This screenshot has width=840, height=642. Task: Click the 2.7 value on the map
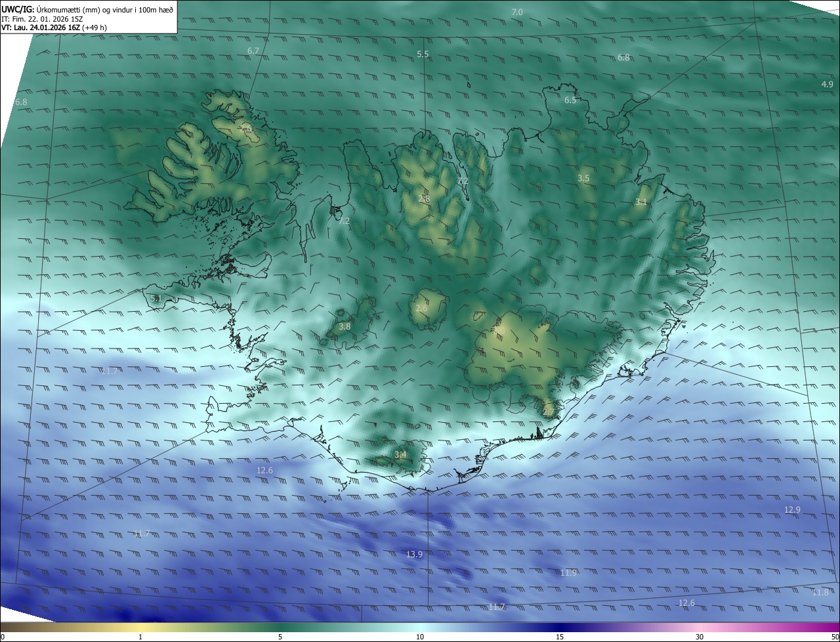tap(549, 412)
